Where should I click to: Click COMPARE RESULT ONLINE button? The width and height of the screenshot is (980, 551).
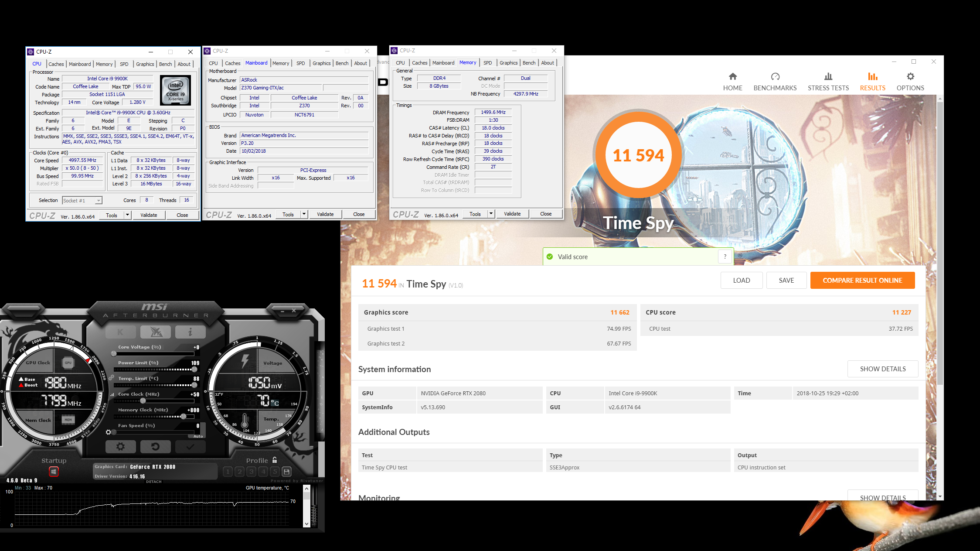coord(862,280)
